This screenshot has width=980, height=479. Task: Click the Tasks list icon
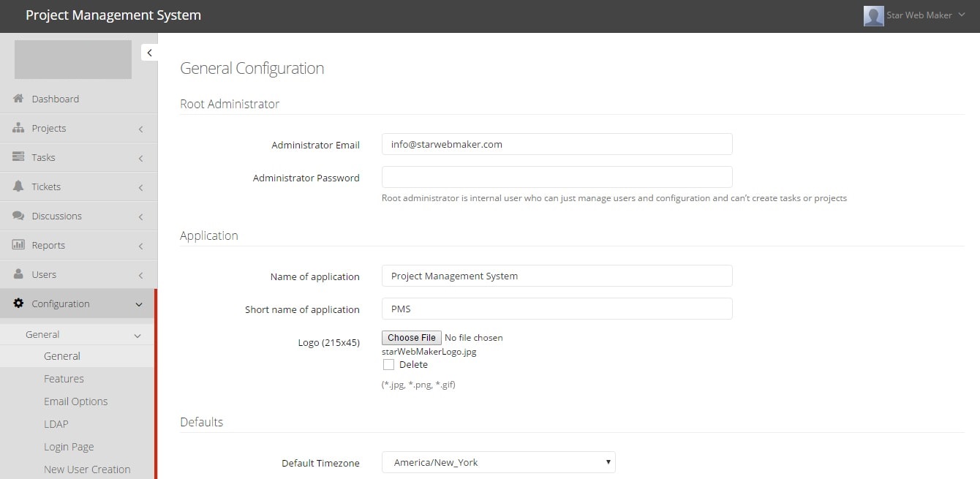pos(18,157)
